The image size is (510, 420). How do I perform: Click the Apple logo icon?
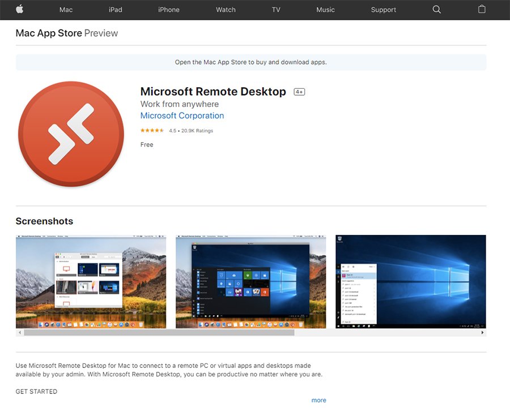pos(19,10)
